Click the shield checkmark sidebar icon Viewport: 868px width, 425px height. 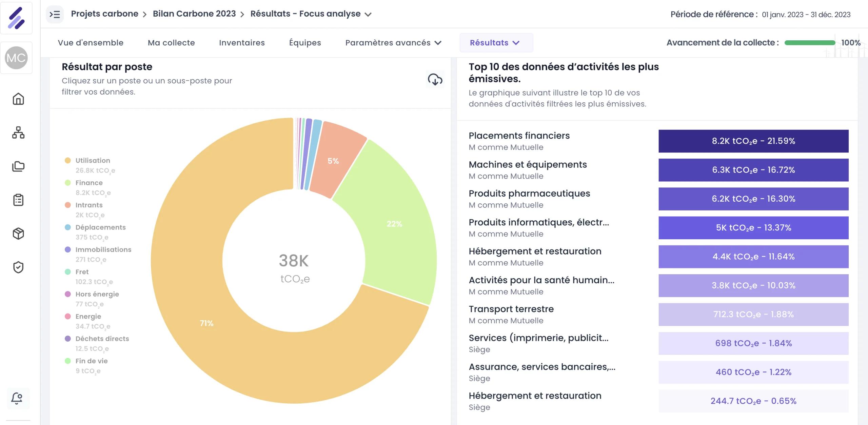pyautogui.click(x=18, y=267)
